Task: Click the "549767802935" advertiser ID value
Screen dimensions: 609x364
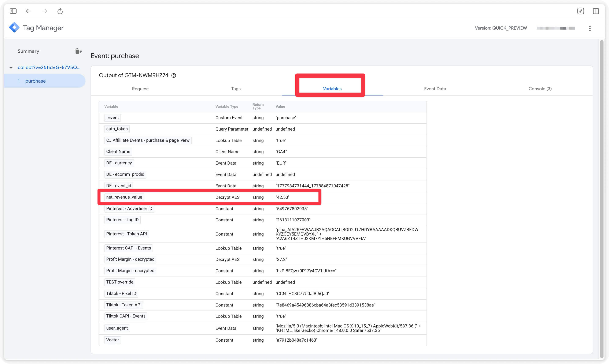Action: [x=292, y=209]
